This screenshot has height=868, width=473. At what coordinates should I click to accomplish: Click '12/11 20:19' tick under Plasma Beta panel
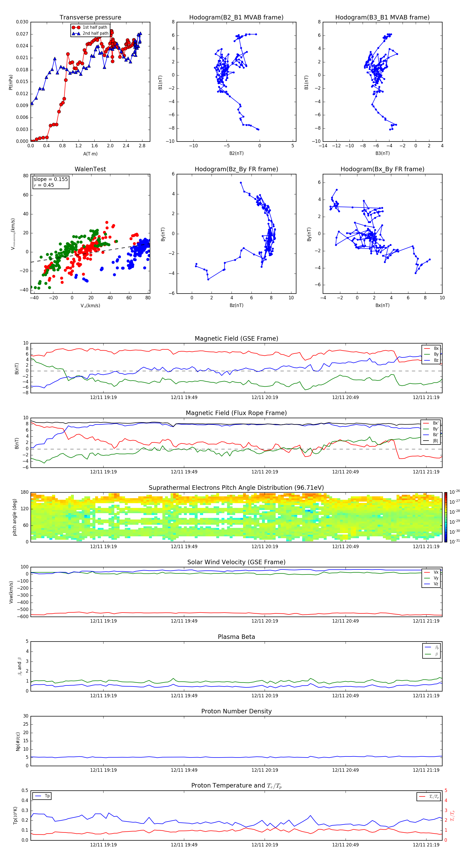coord(265,696)
